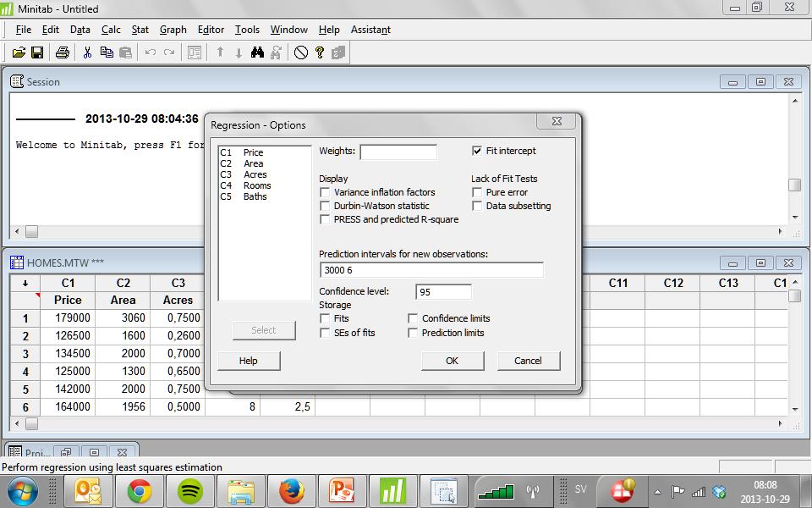Click the Copy toolbar icon
This screenshot has height=508, width=812.
pos(107,52)
